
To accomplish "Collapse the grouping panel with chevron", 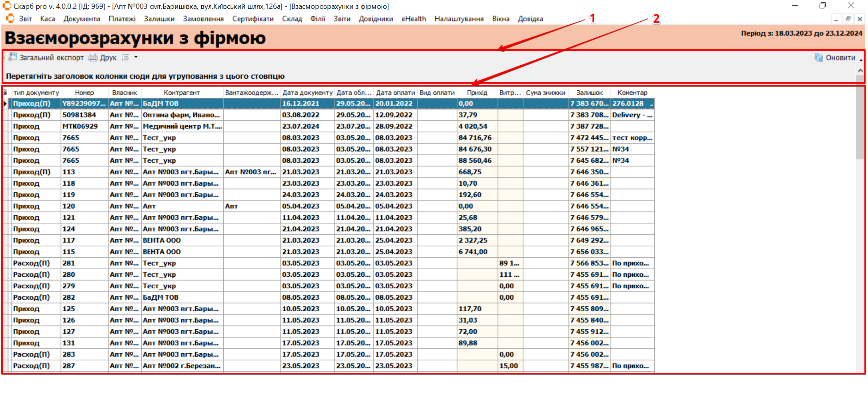I will [x=860, y=70].
